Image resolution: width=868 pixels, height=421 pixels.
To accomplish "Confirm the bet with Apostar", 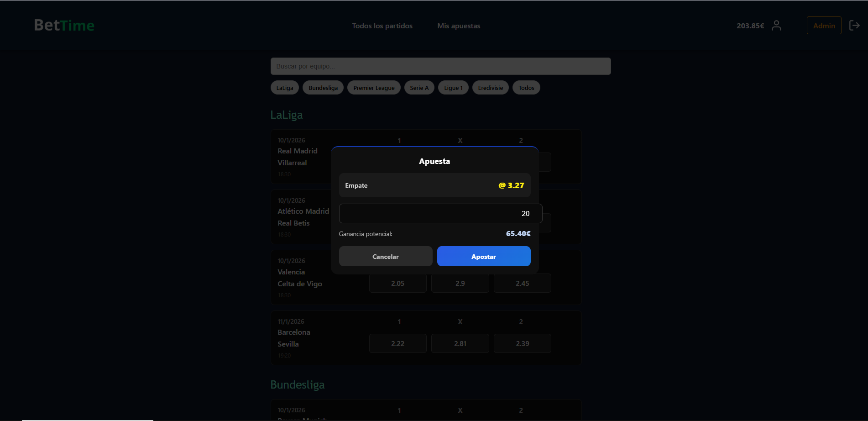I will coord(483,256).
